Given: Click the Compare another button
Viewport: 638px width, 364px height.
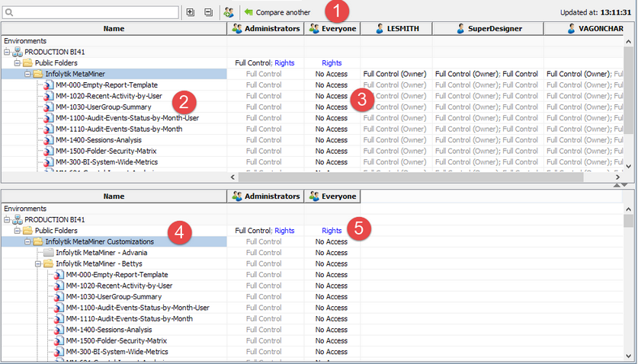Looking at the screenshot, I should click(x=277, y=12).
